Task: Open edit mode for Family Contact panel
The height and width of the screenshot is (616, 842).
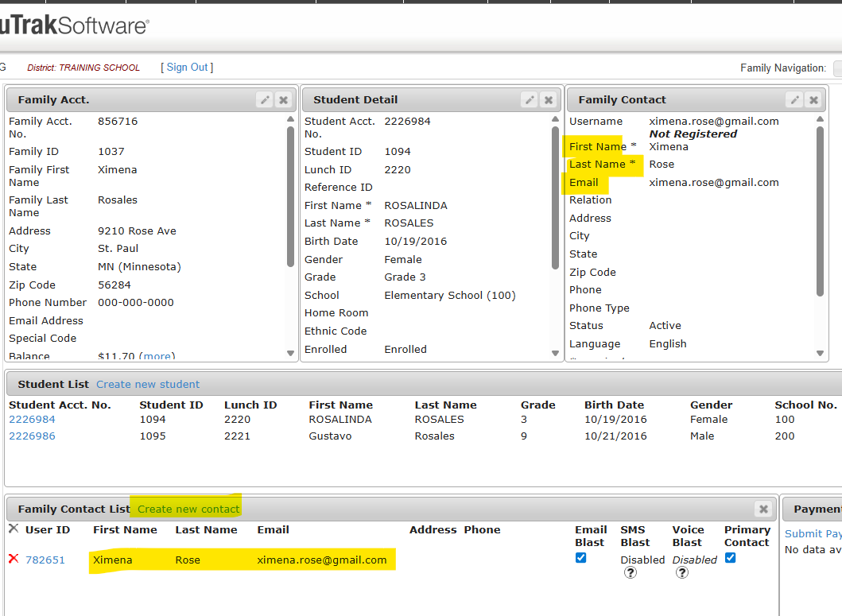Action: (793, 99)
